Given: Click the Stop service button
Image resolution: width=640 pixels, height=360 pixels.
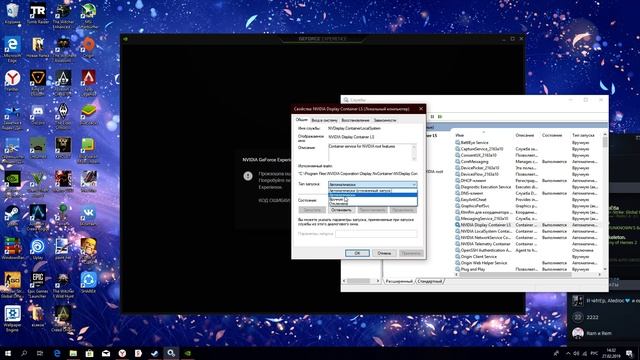Looking at the screenshot, I should [x=341, y=210].
